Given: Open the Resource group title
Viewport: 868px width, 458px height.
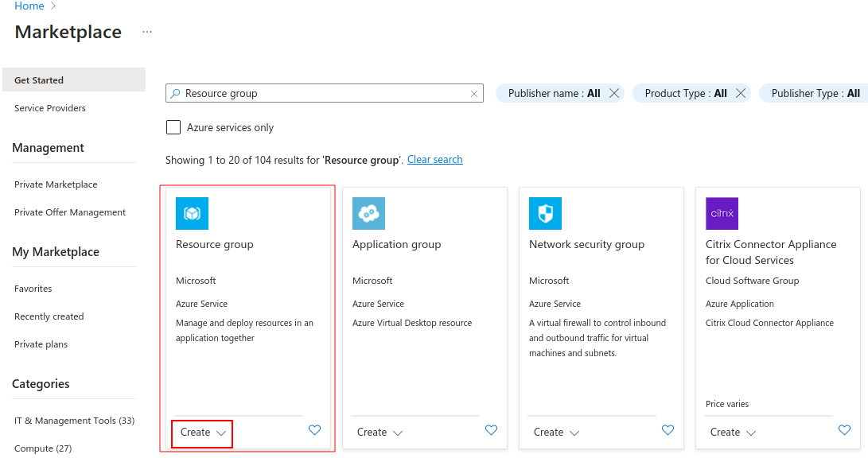Looking at the screenshot, I should 215,244.
